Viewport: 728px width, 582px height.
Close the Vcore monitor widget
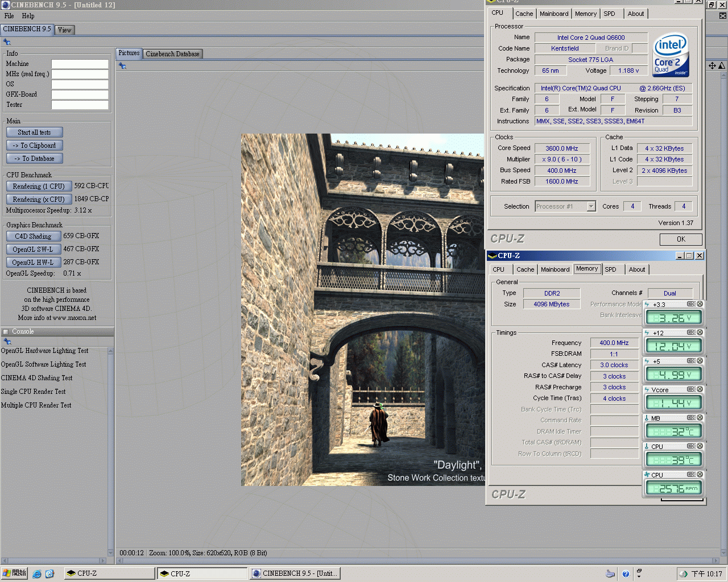point(700,389)
